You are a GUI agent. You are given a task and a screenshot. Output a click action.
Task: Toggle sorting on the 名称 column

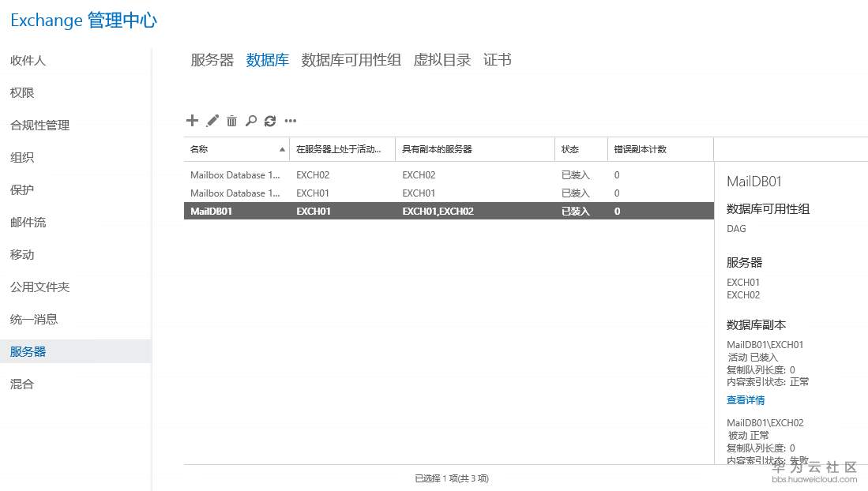click(229, 149)
